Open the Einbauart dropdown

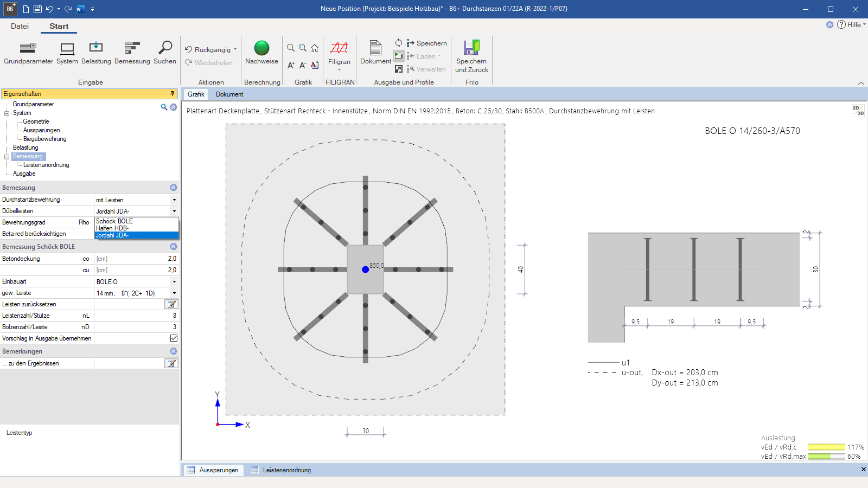click(174, 282)
